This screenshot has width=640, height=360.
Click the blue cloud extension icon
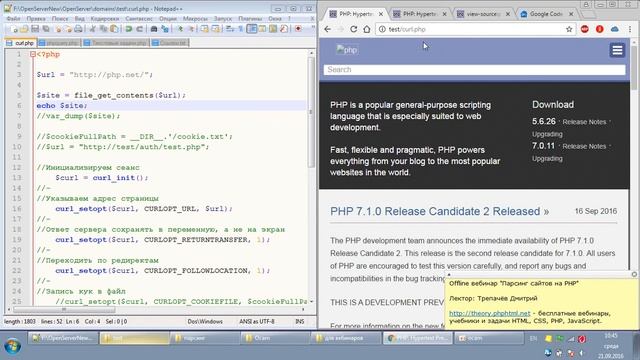tap(615, 29)
